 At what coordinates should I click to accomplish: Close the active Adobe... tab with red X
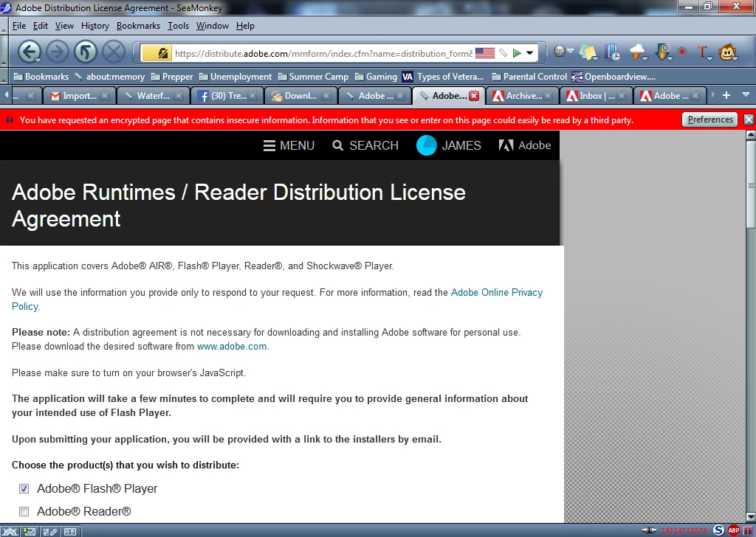click(x=475, y=96)
